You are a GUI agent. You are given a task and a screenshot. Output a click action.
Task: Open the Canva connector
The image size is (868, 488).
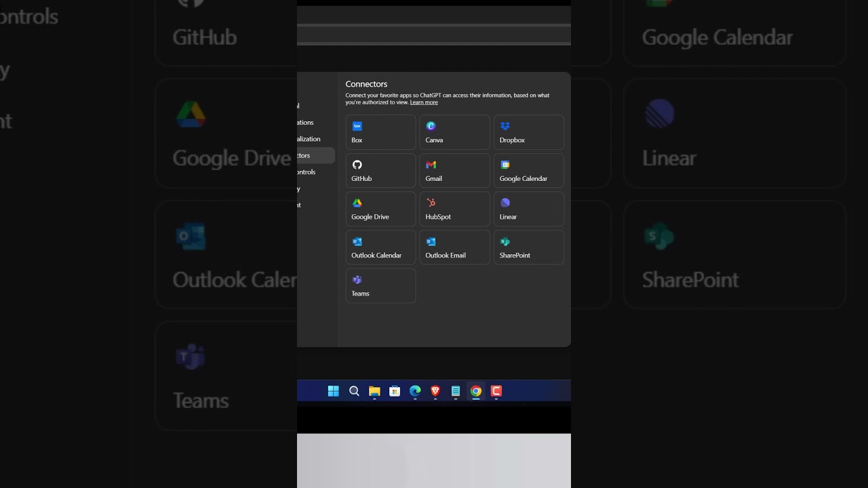tap(454, 132)
